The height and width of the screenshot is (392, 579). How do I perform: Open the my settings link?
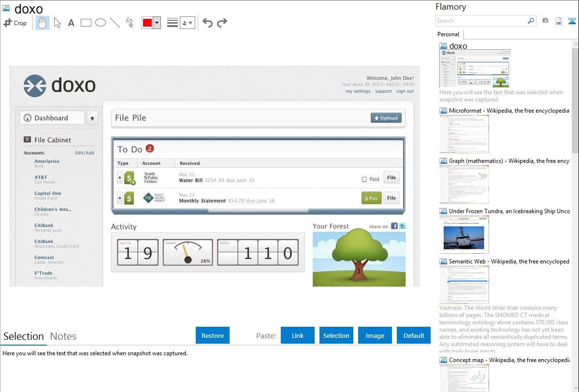[x=358, y=91]
